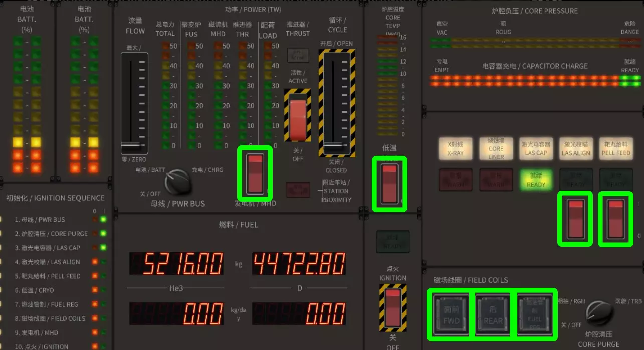Turn the CORE PURGE rotary knob
Image resolution: width=644 pixels, height=350 pixels.
tap(599, 314)
